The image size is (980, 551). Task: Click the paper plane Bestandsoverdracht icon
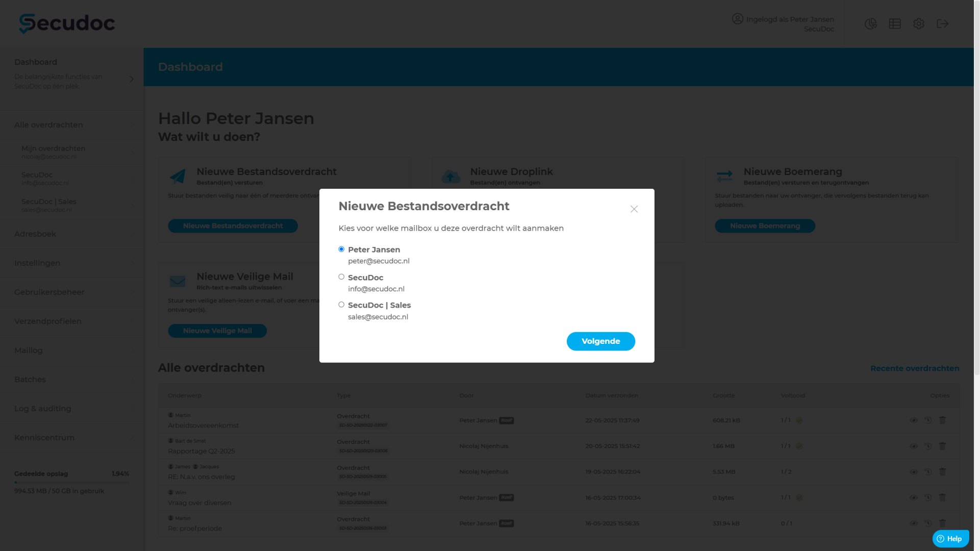(x=178, y=177)
